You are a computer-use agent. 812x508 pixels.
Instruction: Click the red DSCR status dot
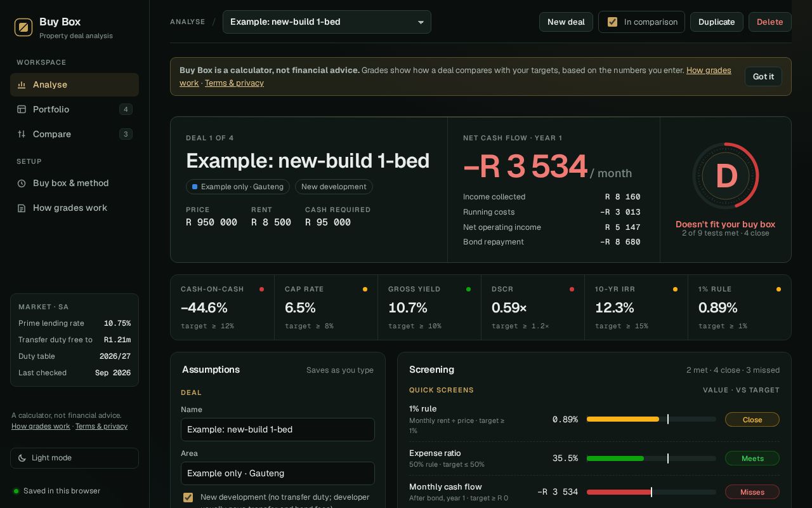pyautogui.click(x=572, y=290)
